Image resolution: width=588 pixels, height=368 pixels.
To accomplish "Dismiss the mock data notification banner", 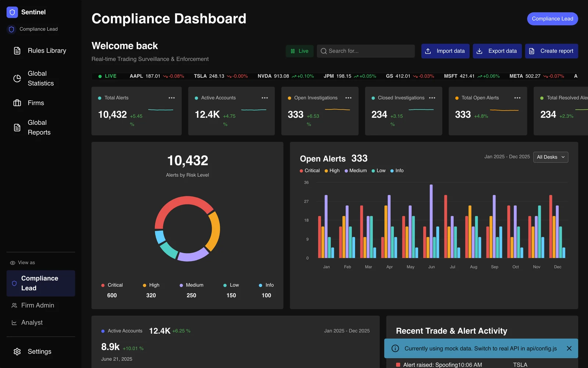I will [x=569, y=348].
